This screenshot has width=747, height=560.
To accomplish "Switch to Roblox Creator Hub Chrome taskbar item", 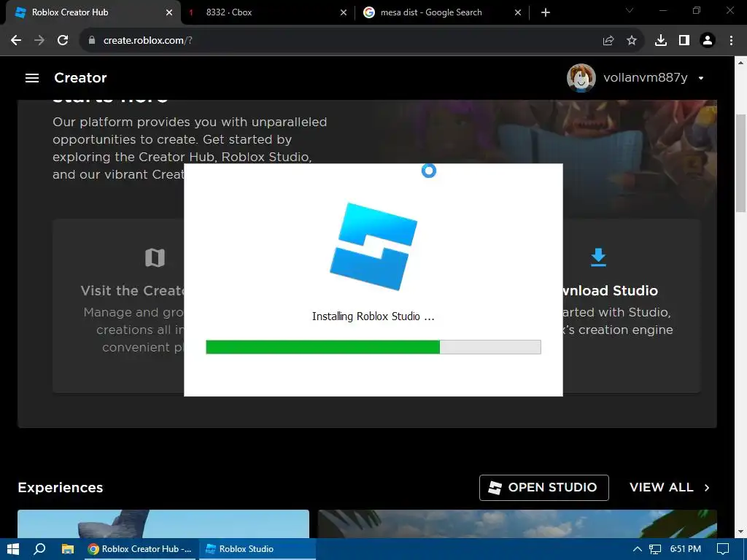I will click(x=141, y=549).
